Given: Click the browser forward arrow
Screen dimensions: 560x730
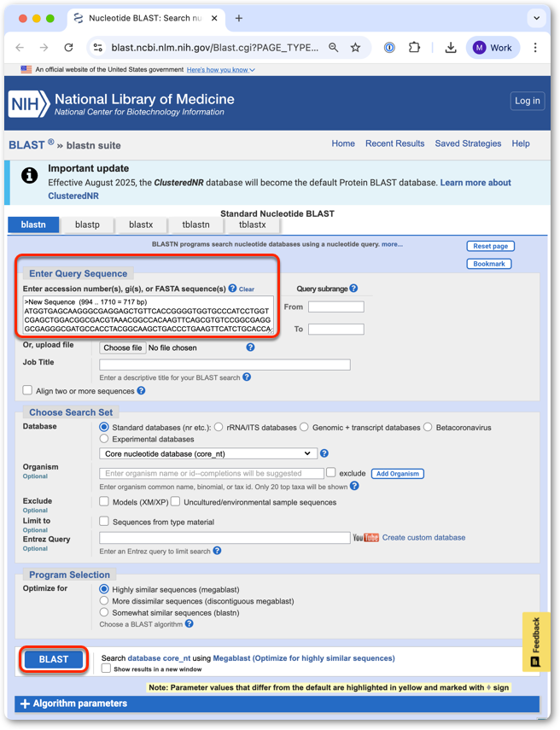Looking at the screenshot, I should tap(44, 48).
